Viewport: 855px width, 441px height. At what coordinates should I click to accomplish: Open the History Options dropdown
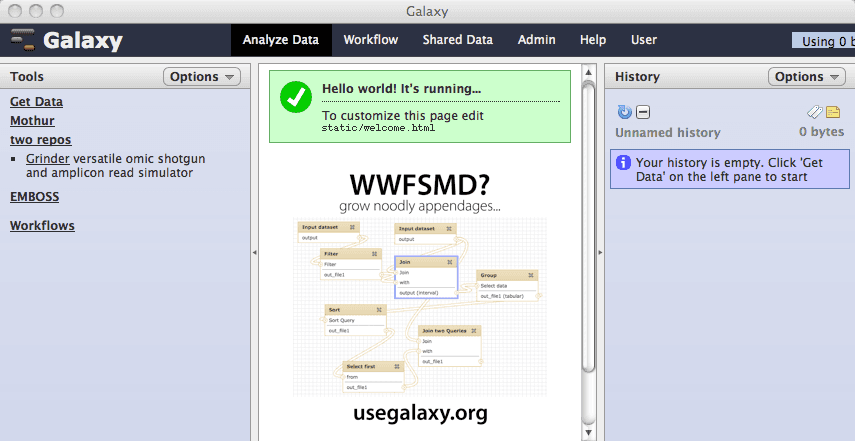(806, 77)
